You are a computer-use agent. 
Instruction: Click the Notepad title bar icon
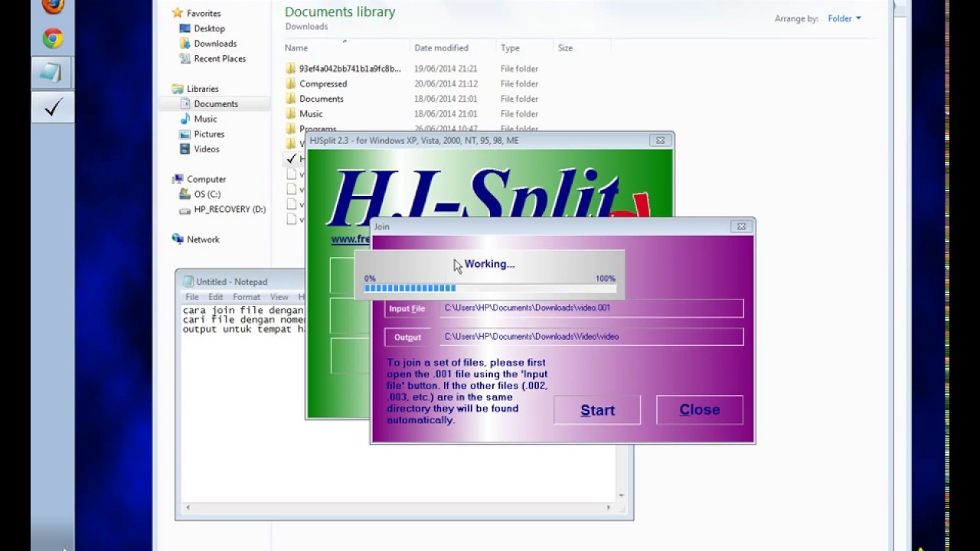pos(188,282)
